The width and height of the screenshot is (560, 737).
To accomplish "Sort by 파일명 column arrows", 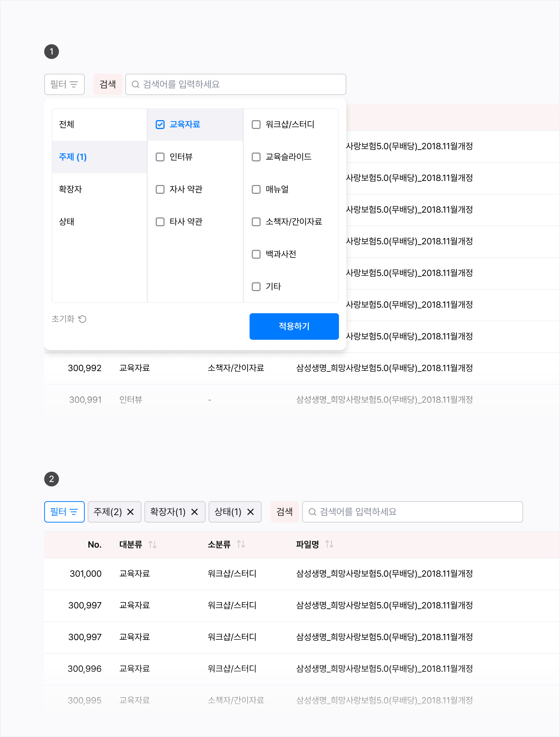I will 329,544.
